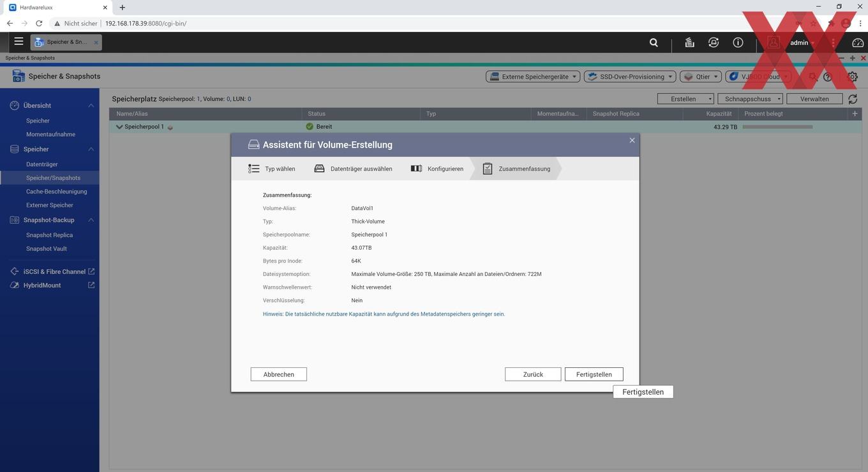
Task: Open the VJBOD Cloud dropdown
Action: click(x=758, y=77)
